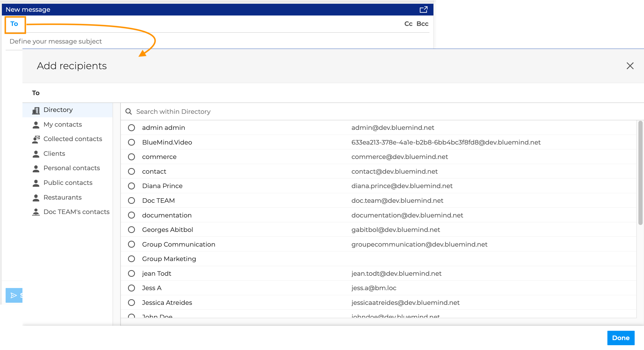Image resolution: width=644 pixels, height=350 pixels.
Task: Click the Done button
Action: pyautogui.click(x=620, y=338)
